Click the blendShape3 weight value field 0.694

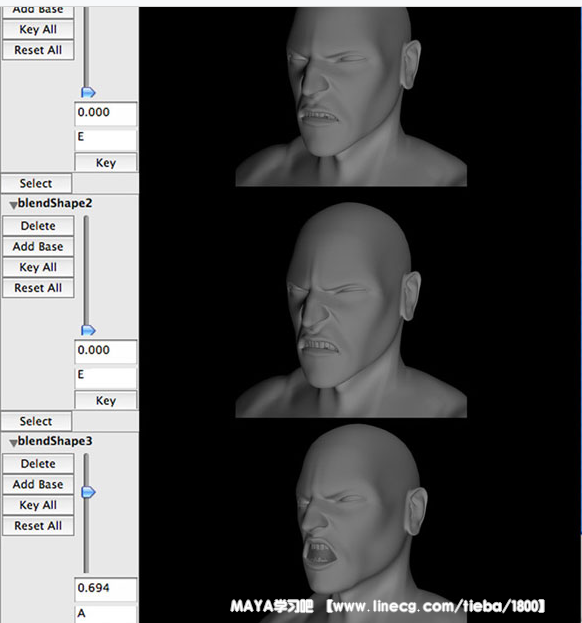(106, 589)
